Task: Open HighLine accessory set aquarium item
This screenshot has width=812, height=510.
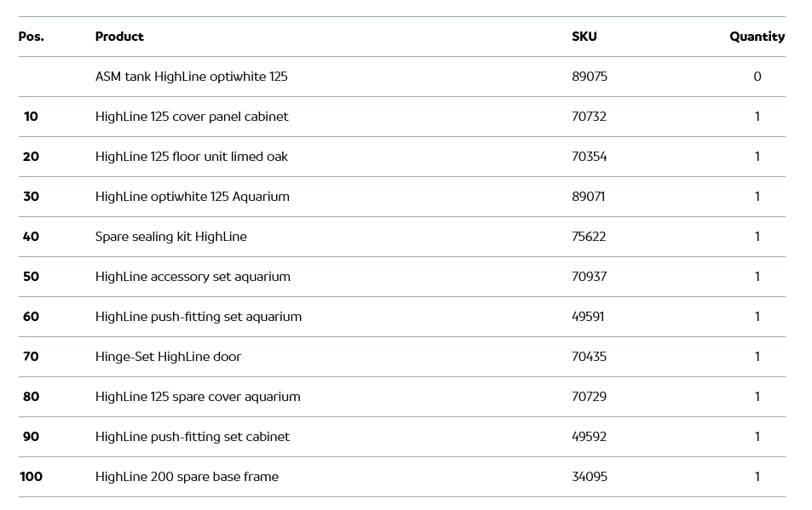Action: point(193,277)
